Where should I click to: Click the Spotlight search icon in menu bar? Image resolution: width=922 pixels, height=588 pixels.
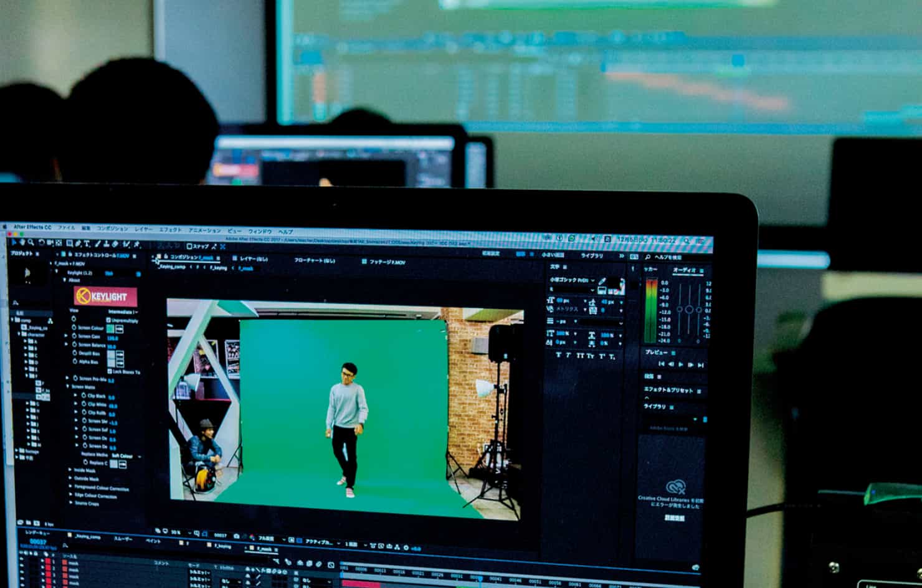[x=687, y=240]
